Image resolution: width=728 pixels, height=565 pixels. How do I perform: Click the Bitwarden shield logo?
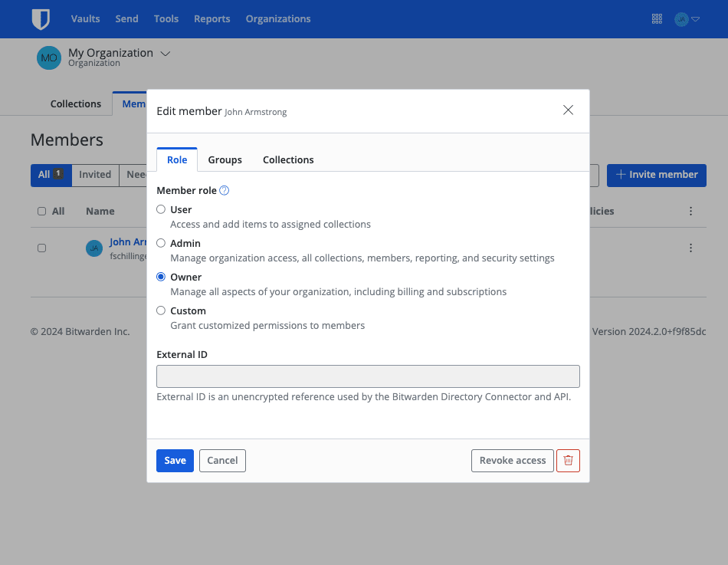point(41,19)
